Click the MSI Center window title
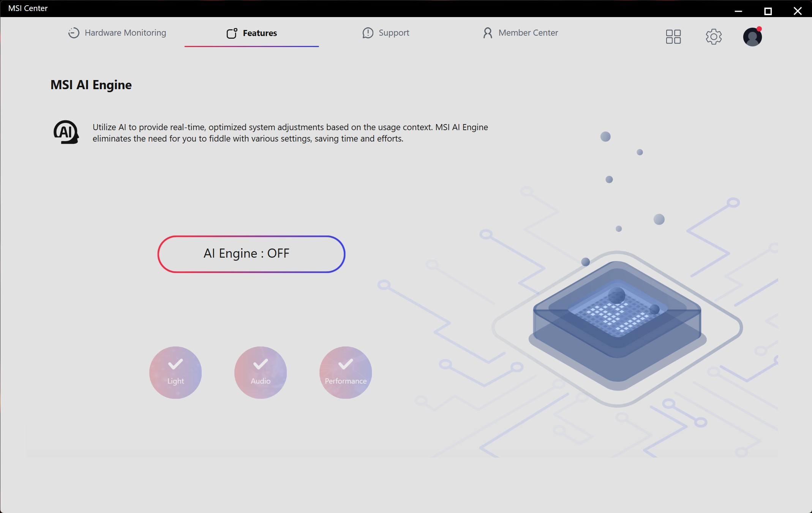The image size is (812, 513). pos(28,8)
